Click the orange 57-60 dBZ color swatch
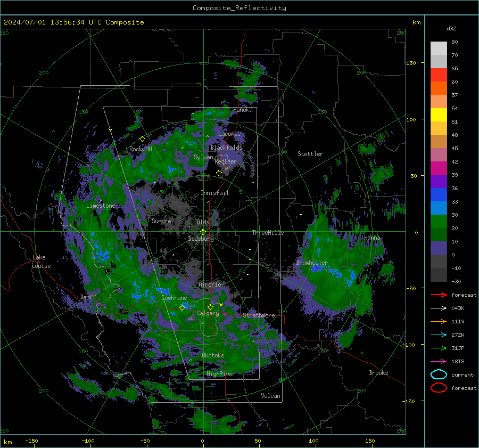479x448 pixels. (x=439, y=88)
